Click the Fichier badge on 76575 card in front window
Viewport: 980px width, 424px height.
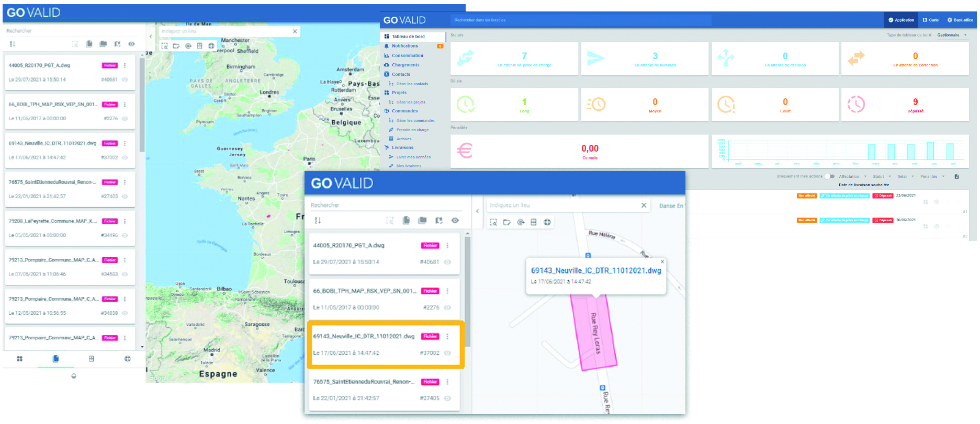[x=430, y=382]
